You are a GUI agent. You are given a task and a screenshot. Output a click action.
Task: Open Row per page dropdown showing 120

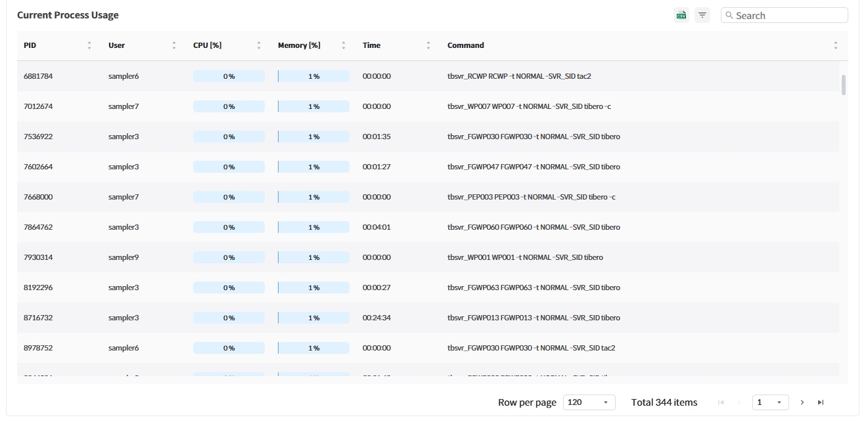[589, 402]
